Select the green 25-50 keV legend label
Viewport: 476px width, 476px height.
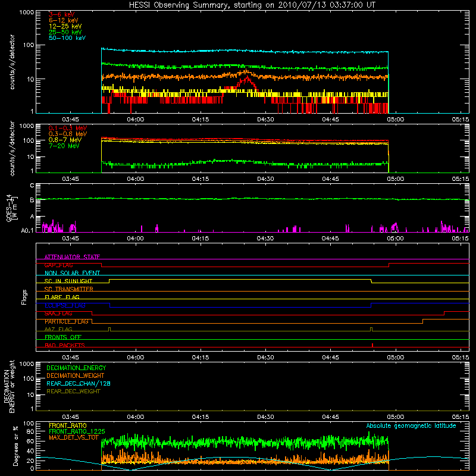(x=65, y=32)
